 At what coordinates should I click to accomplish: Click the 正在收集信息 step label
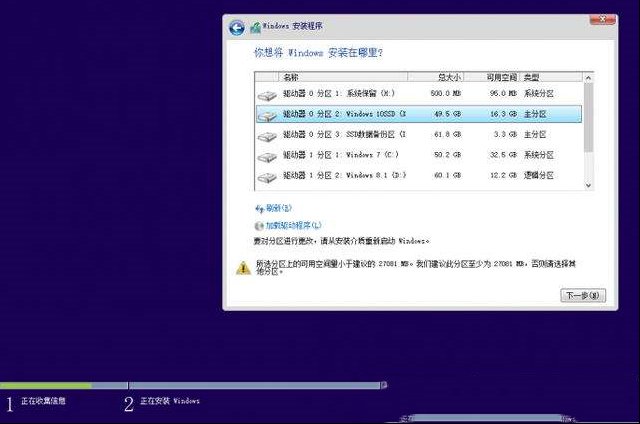click(x=43, y=401)
